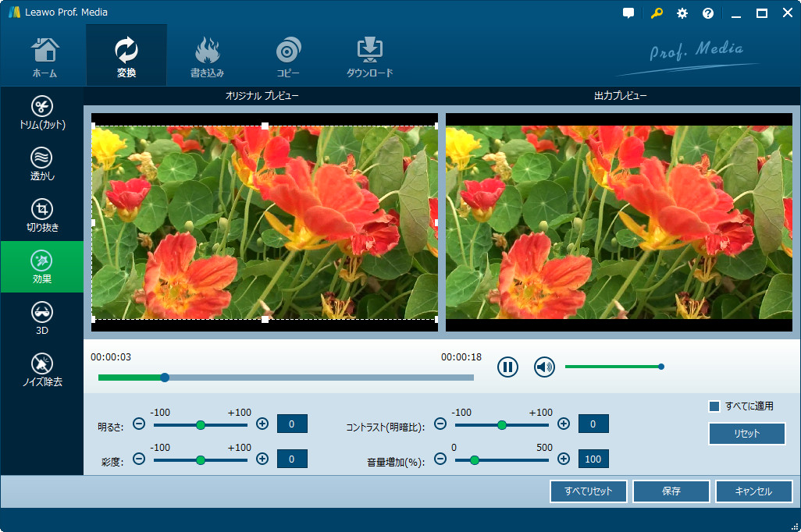This screenshot has height=532, width=801.
Task: Open the settings gear icon
Action: click(x=682, y=13)
